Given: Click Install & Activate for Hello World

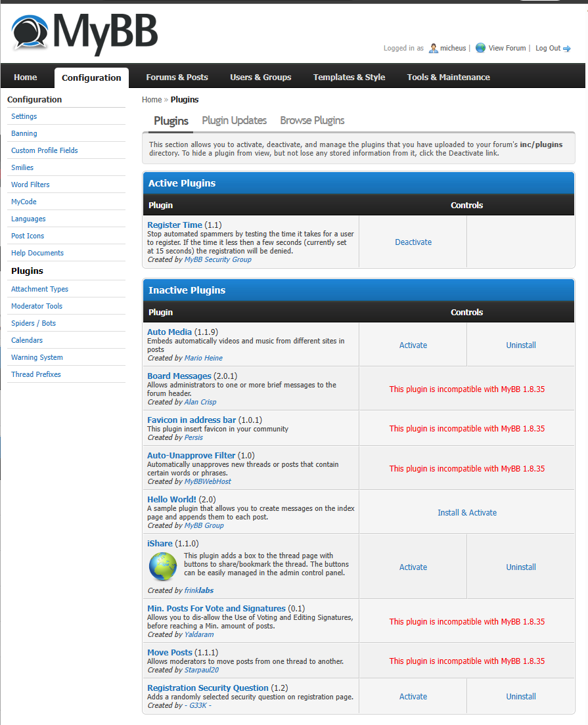Looking at the screenshot, I should click(467, 513).
